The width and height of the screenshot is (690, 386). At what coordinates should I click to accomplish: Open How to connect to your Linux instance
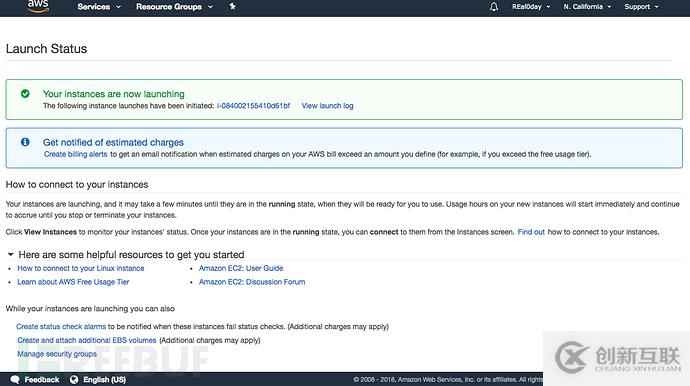click(81, 268)
